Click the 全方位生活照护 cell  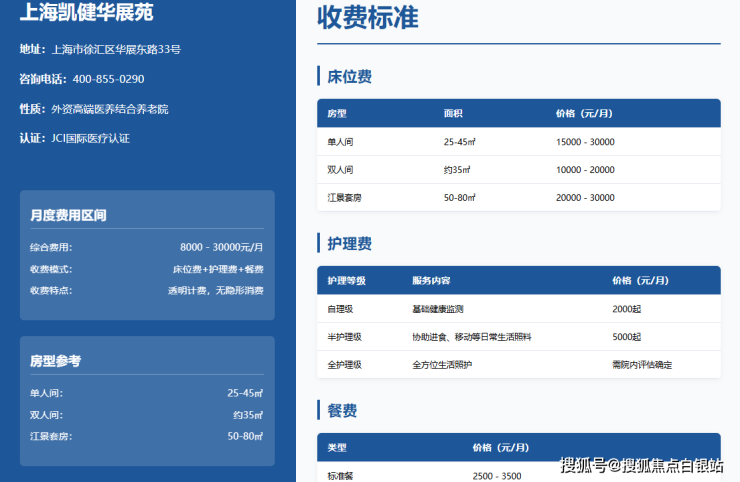click(x=442, y=365)
